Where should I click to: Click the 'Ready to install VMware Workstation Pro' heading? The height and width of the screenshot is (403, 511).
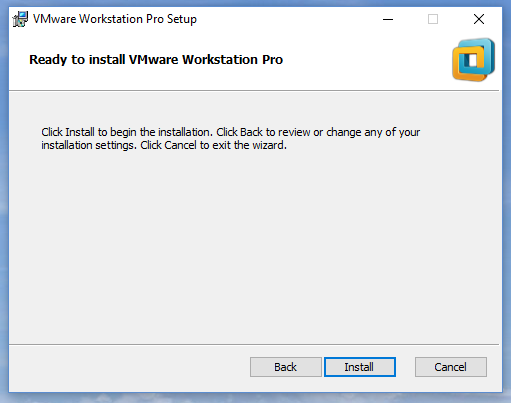(156, 60)
